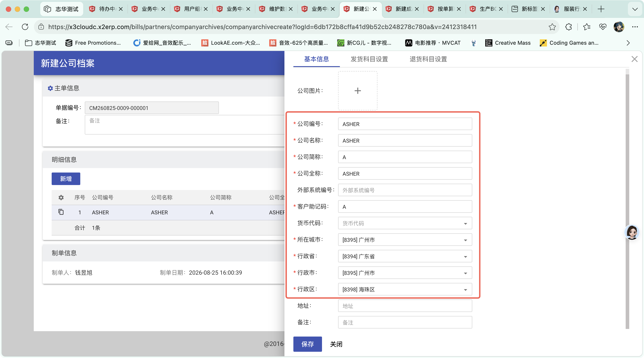Image resolution: width=644 pixels, height=358 pixels.
Task: Click the 公司编号 input field
Action: 405,124
